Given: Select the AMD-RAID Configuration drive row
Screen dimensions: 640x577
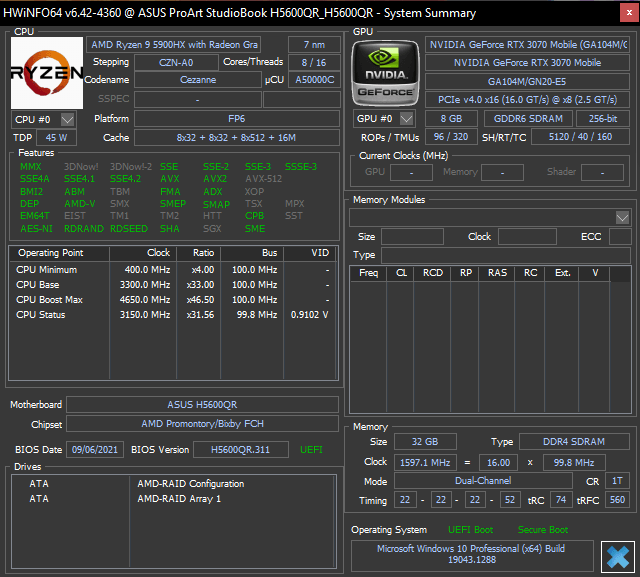Looking at the screenshot, I should [173, 484].
